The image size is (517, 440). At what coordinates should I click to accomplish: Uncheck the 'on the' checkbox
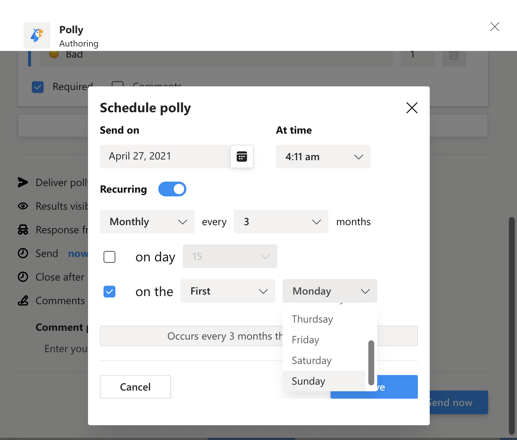click(x=109, y=292)
